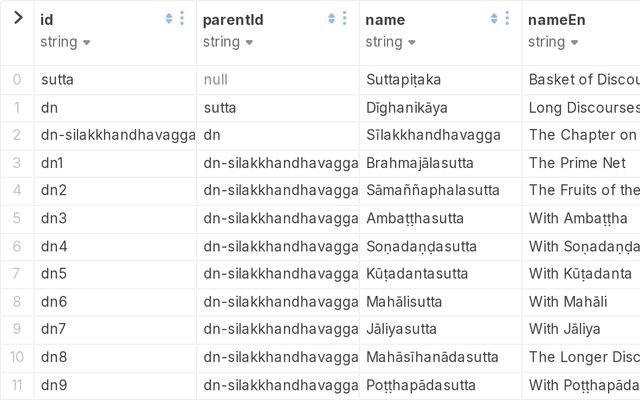640x400 pixels.
Task: Open id column options menu
Action: pyautogui.click(x=182, y=18)
